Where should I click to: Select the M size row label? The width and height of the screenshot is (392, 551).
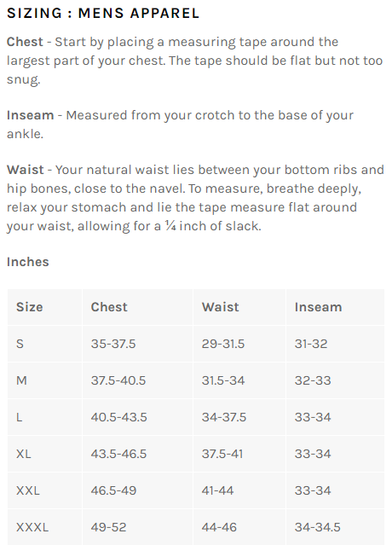point(21,380)
